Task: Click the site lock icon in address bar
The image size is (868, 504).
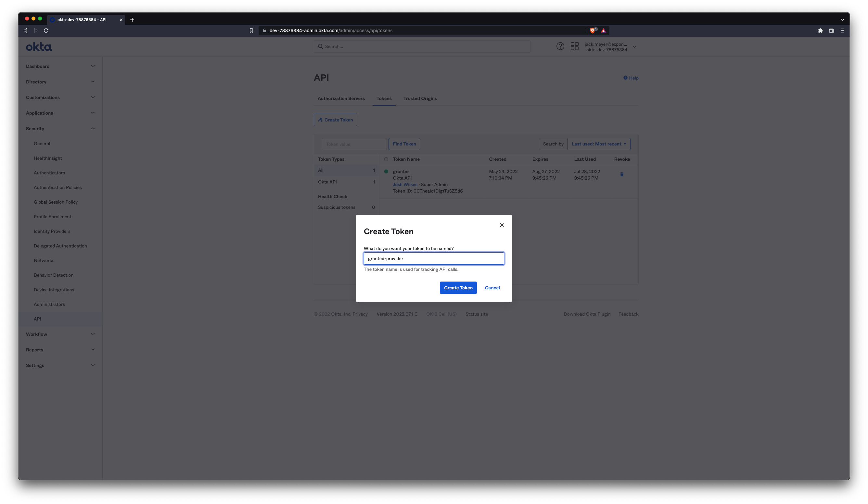Action: point(264,30)
